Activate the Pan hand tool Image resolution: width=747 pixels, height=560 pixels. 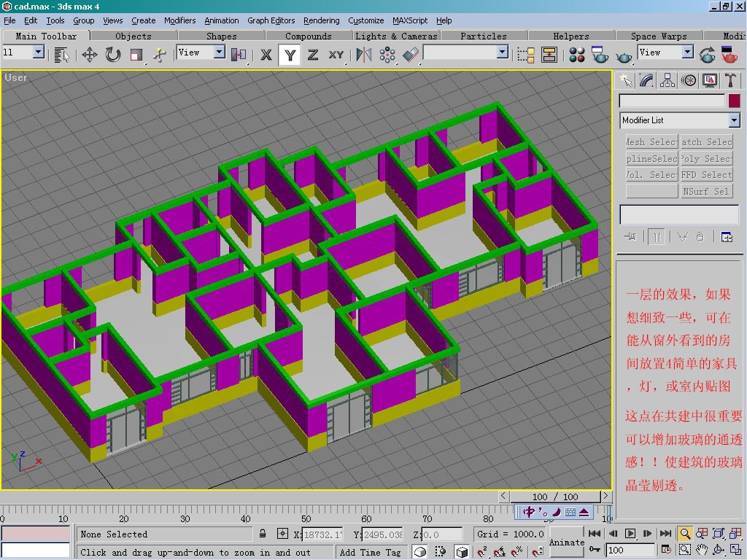702,550
